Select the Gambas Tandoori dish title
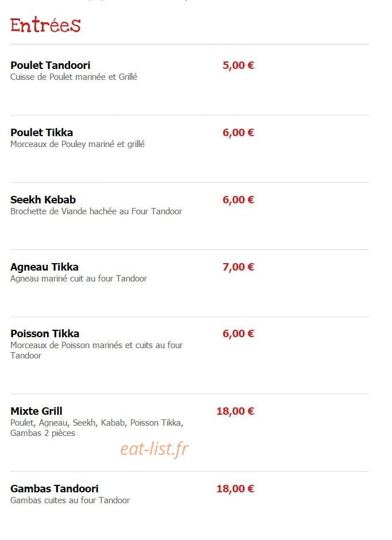The width and height of the screenshot is (392, 540). tap(55, 488)
